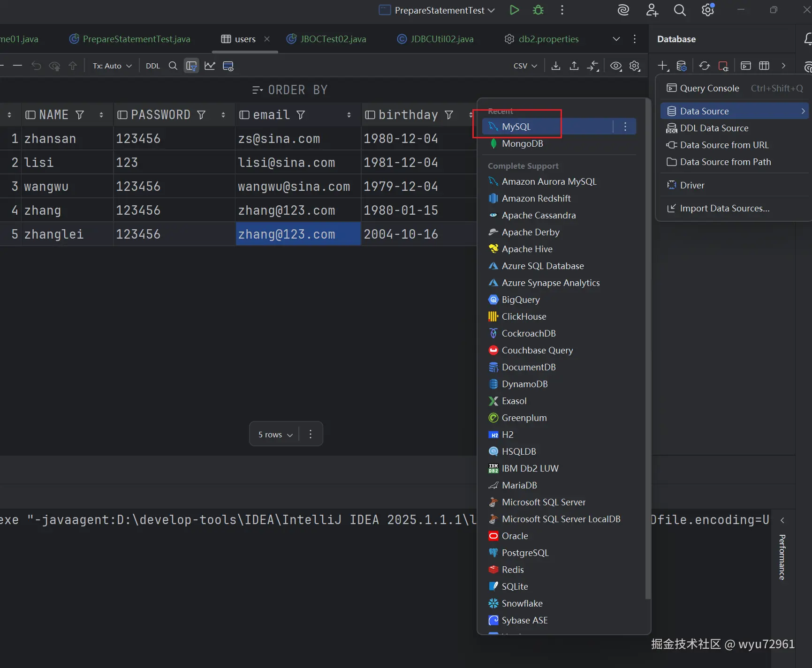Toggle the NAME column filter icon
The width and height of the screenshot is (812, 668).
click(x=80, y=115)
